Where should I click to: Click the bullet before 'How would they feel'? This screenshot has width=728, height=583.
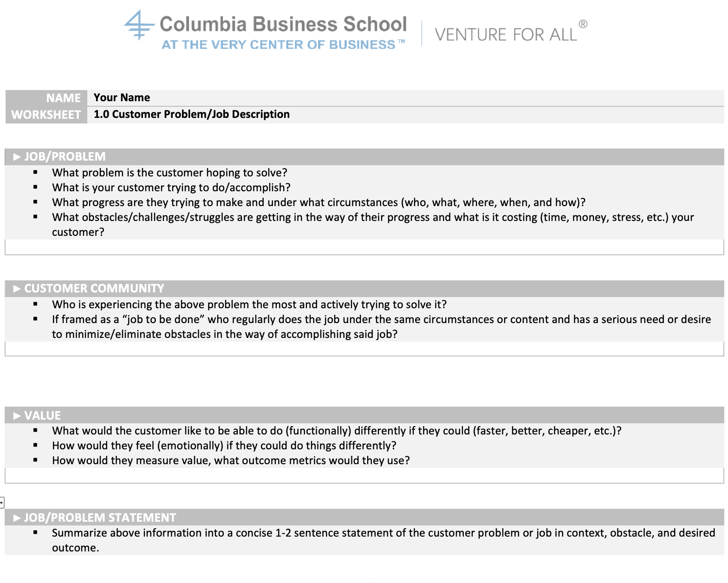(35, 445)
